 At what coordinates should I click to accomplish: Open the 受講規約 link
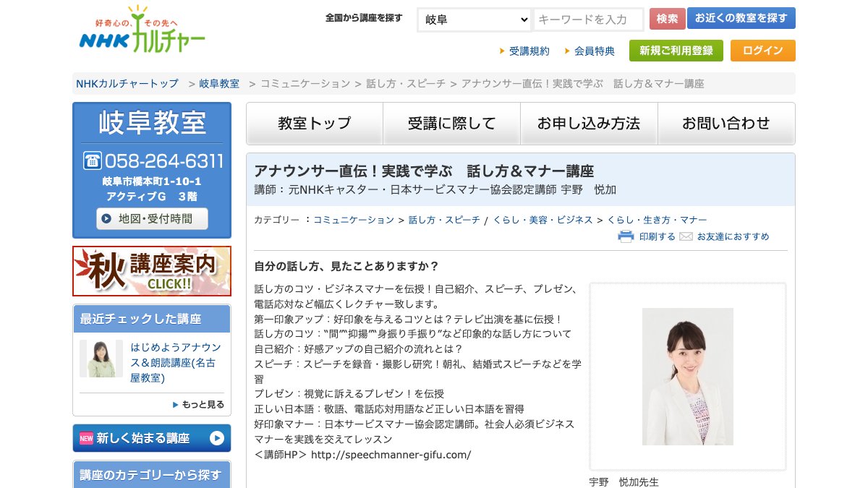[529, 51]
